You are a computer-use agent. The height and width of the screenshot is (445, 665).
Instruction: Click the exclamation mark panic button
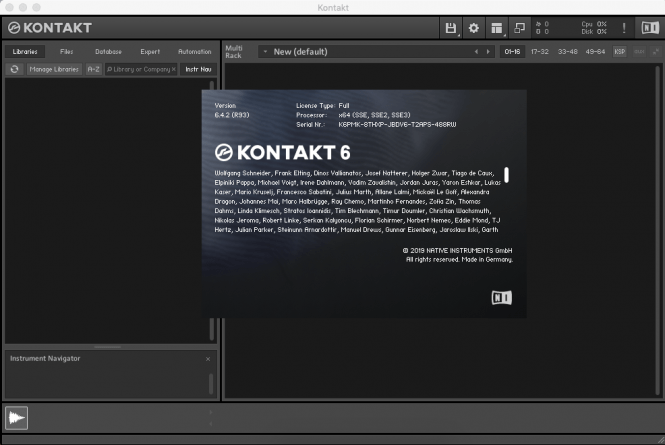pos(624,28)
